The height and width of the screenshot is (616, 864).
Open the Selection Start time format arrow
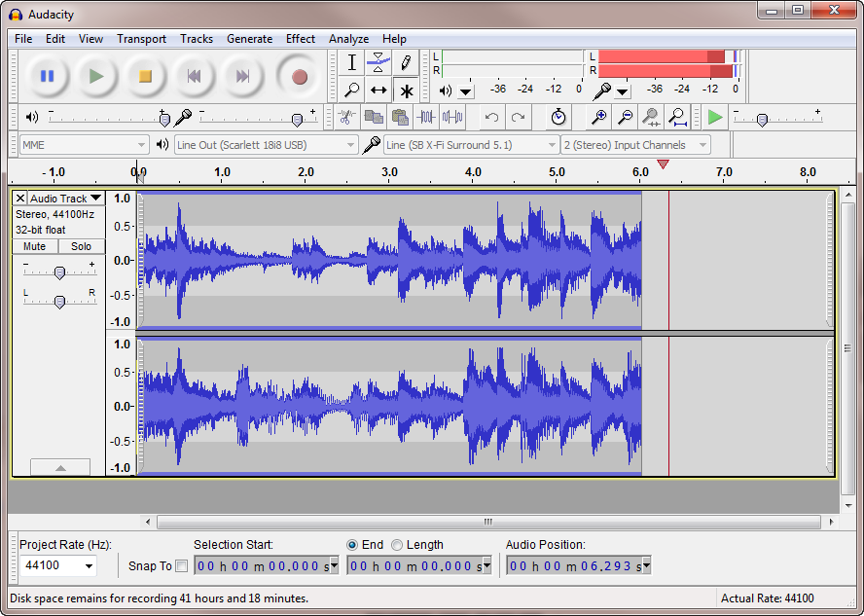click(334, 565)
